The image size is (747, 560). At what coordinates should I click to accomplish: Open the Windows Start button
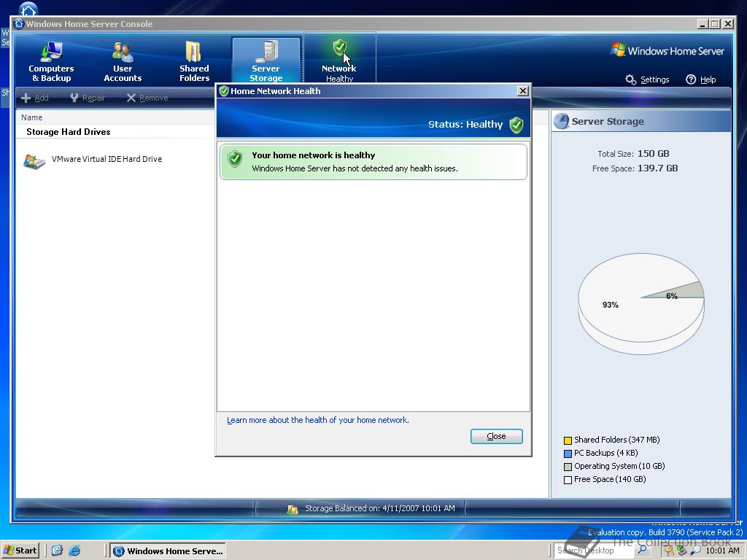point(20,551)
